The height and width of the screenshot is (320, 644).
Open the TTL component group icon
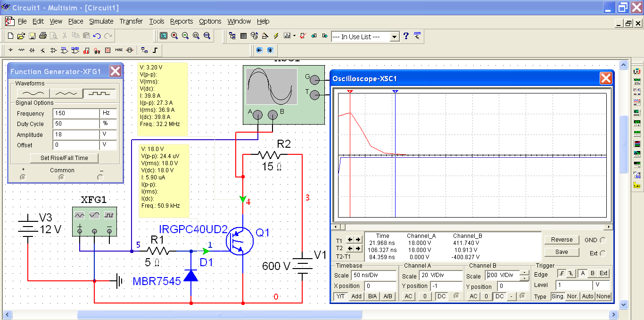pyautogui.click(x=64, y=50)
